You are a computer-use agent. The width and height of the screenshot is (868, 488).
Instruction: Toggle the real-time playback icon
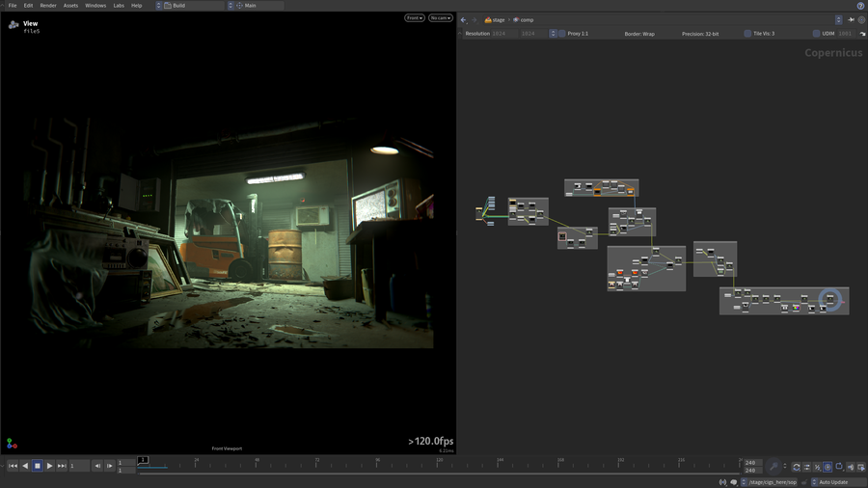pos(827,467)
